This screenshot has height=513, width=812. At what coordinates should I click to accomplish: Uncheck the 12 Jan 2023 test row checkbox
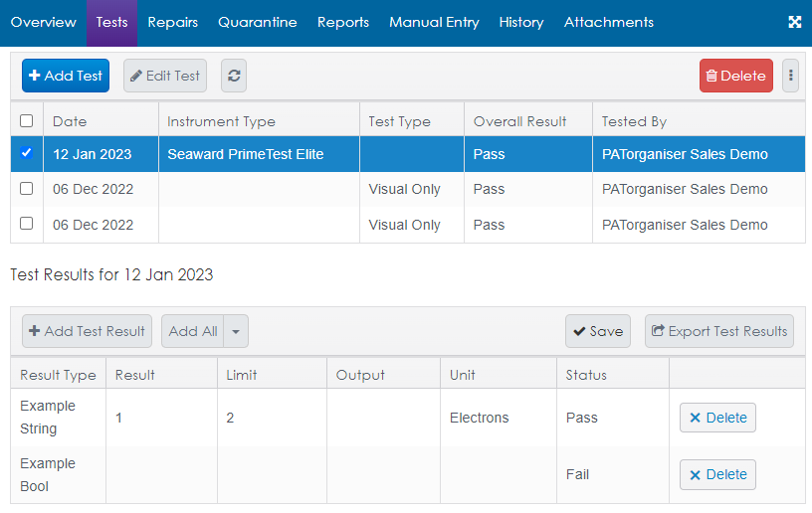pos(27,153)
